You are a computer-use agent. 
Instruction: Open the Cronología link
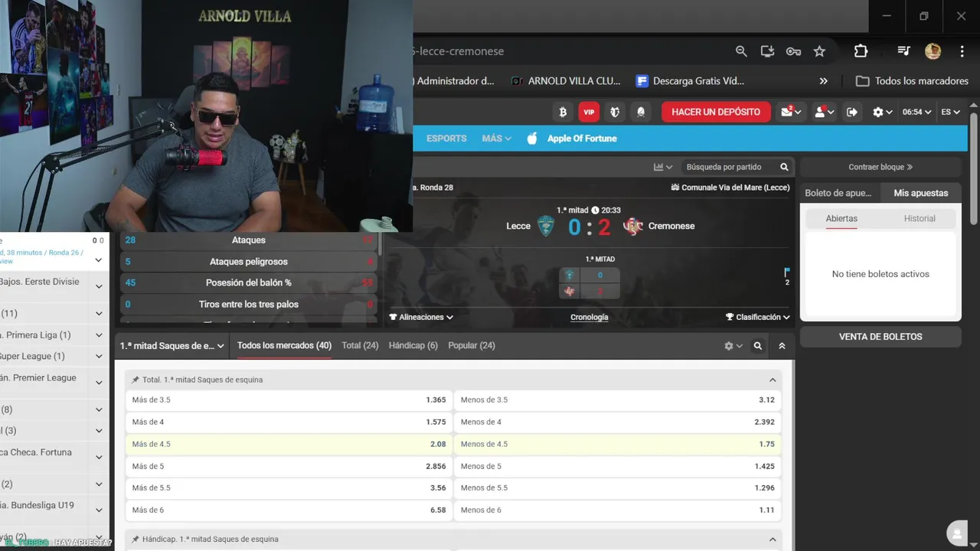590,317
